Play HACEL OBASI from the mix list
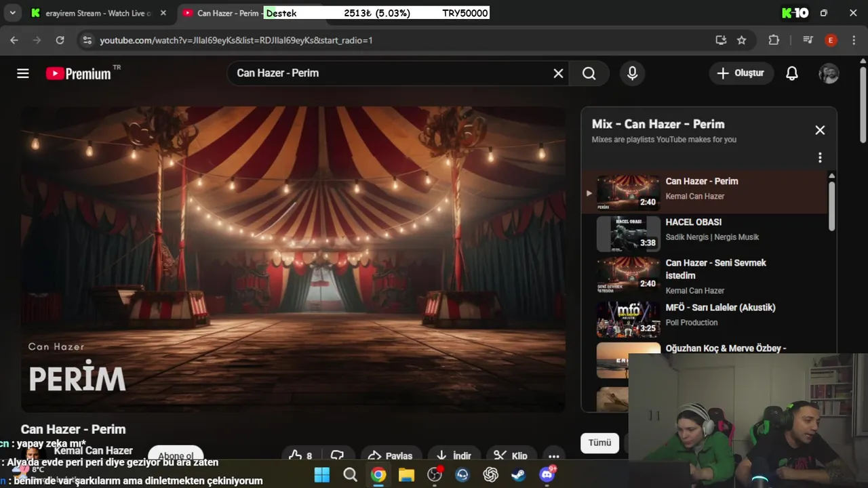This screenshot has height=488, width=868. 705,233
